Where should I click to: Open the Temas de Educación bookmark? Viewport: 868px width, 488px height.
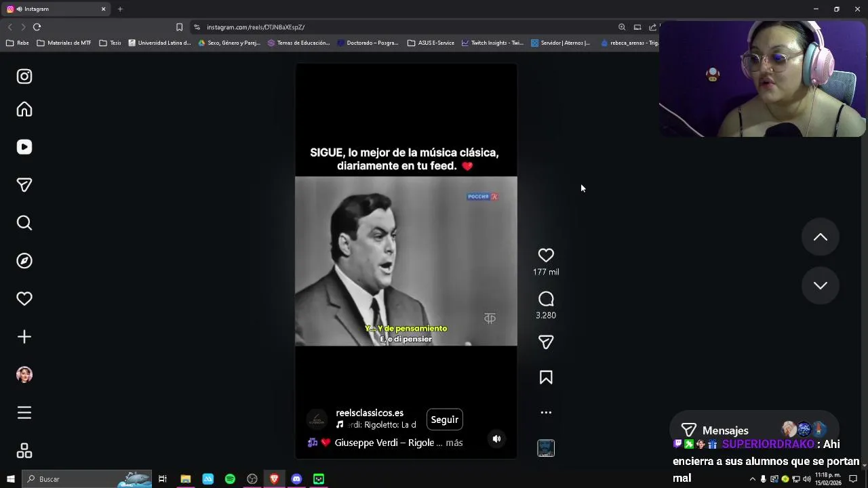tap(298, 43)
